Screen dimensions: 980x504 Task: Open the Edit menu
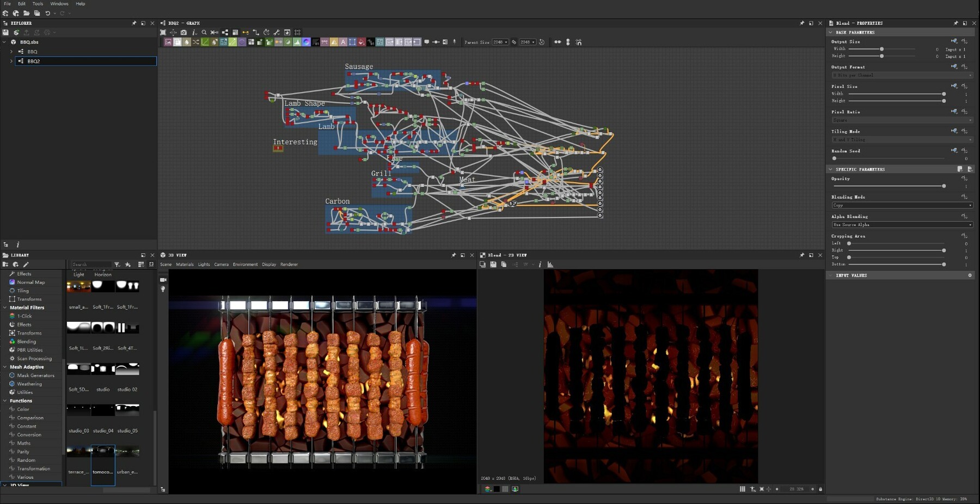tap(21, 4)
